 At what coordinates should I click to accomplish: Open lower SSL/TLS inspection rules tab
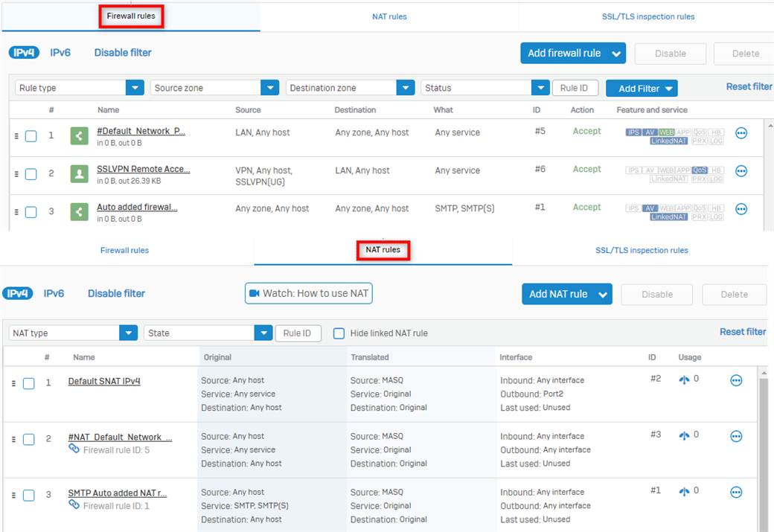click(x=642, y=251)
